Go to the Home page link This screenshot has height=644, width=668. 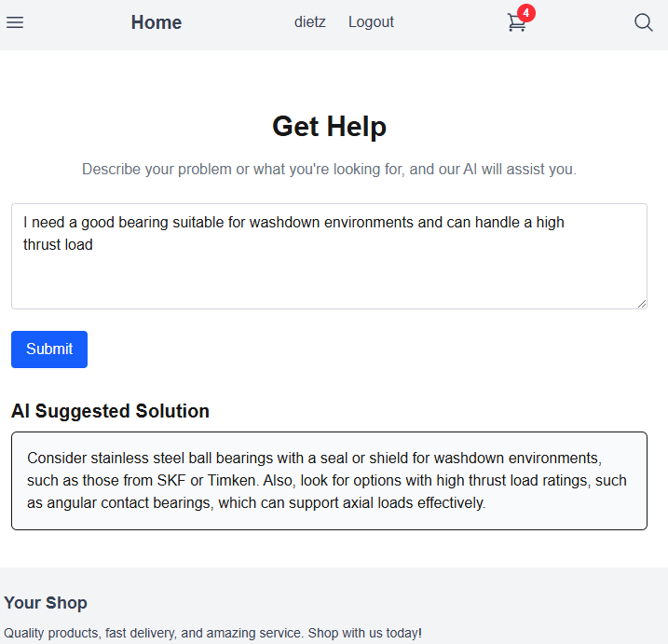tap(157, 22)
